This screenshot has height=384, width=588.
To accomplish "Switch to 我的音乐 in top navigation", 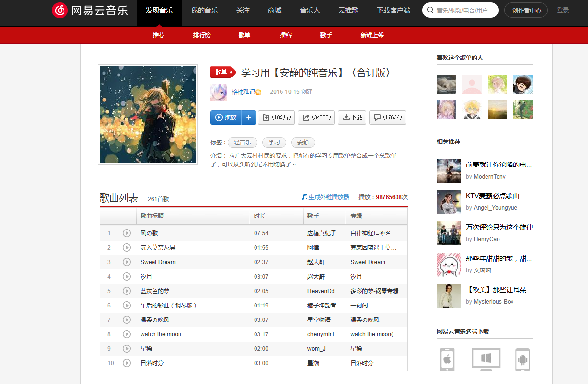I will point(204,10).
